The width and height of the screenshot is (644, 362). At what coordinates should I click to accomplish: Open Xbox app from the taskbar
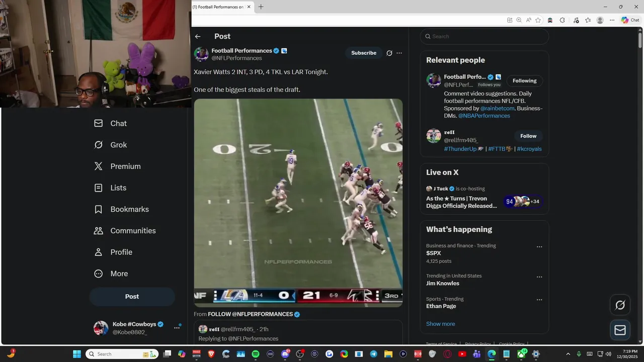[521, 354]
